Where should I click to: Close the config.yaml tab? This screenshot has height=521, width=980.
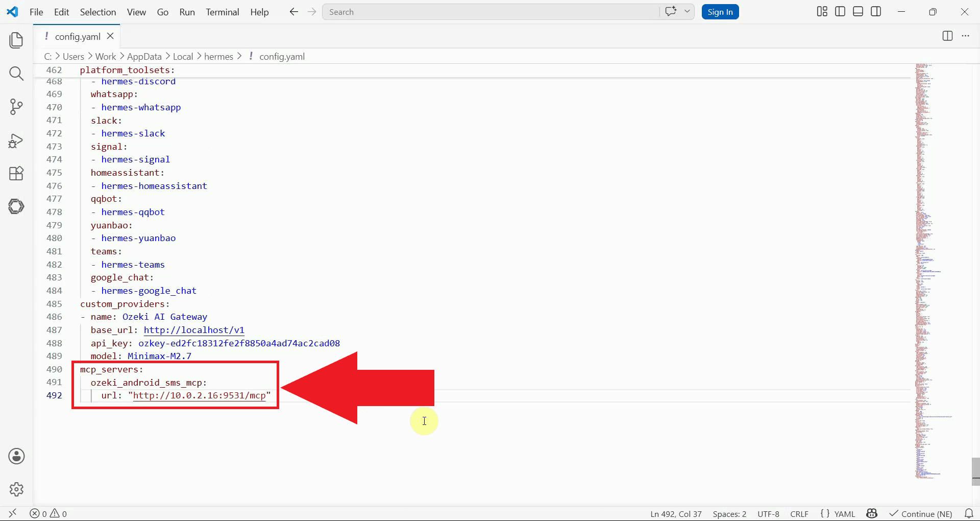[x=110, y=36]
